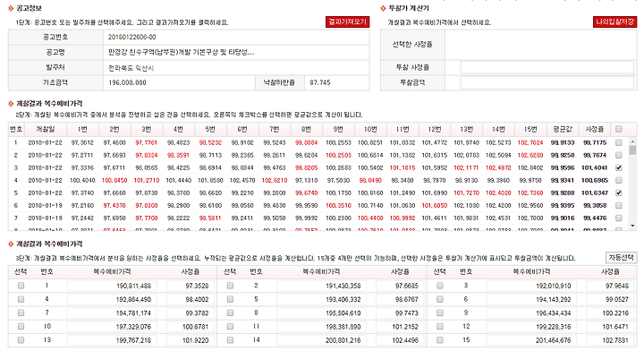Click red value 101.6050 in row 6
The width and height of the screenshot is (644, 351).
434,205
